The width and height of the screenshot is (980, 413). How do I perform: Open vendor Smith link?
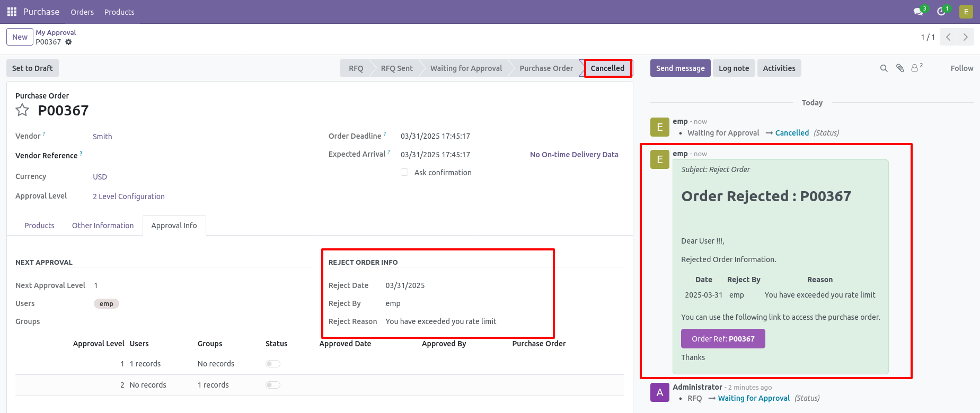click(102, 137)
